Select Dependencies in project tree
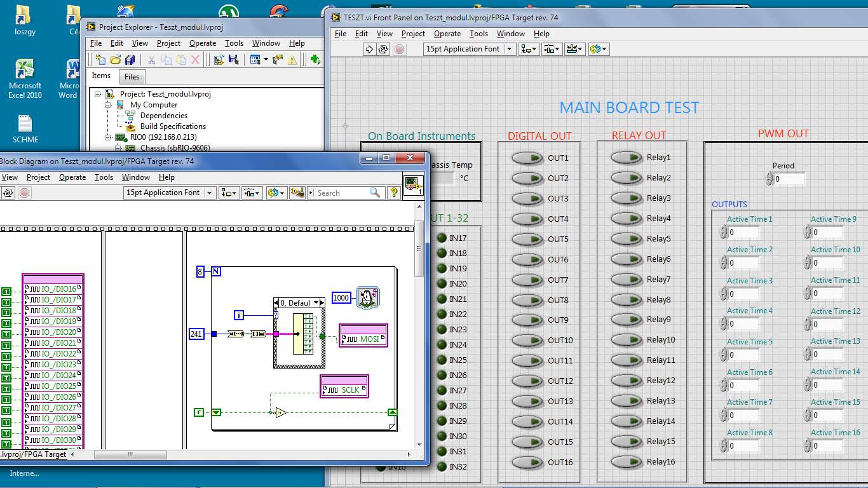This screenshot has height=488, width=868. 163,116
